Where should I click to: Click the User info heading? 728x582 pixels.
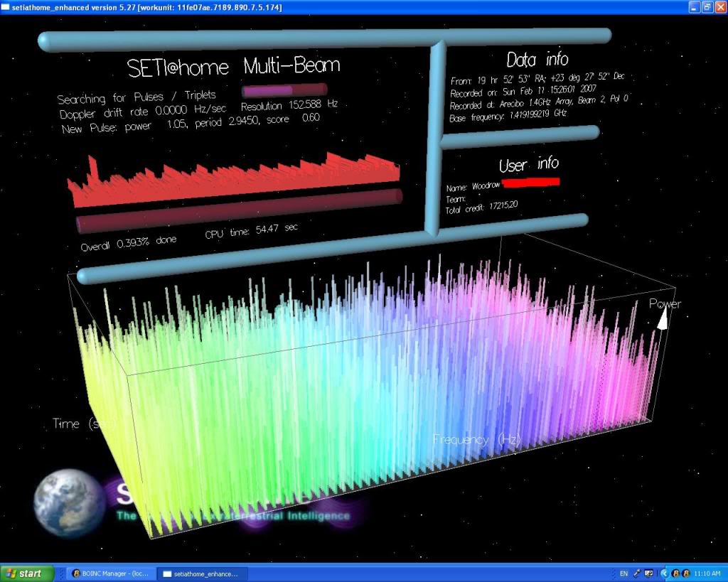pyautogui.click(x=529, y=164)
